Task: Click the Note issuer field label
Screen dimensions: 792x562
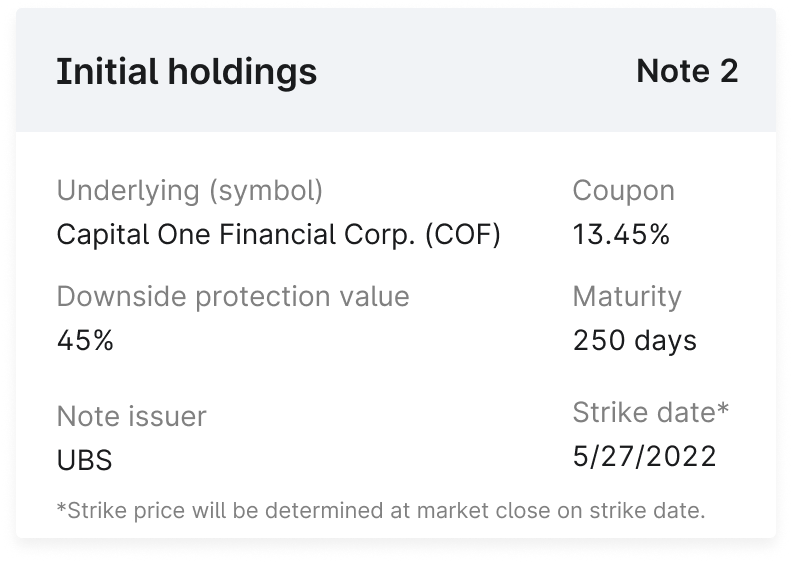Action: pos(131,416)
